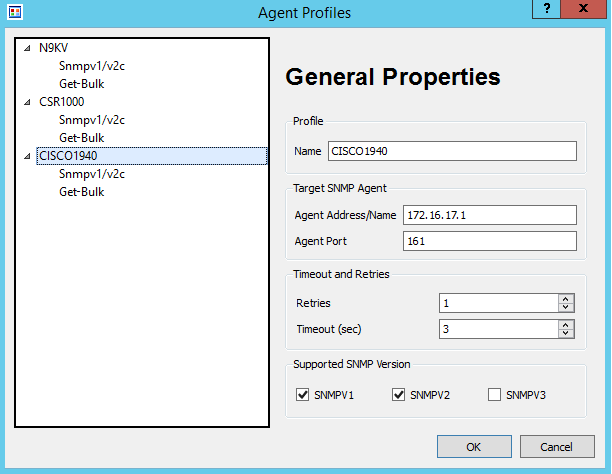The width and height of the screenshot is (612, 474).
Task: Select Snmpv1/v2c under CSR1000
Action: [92, 120]
